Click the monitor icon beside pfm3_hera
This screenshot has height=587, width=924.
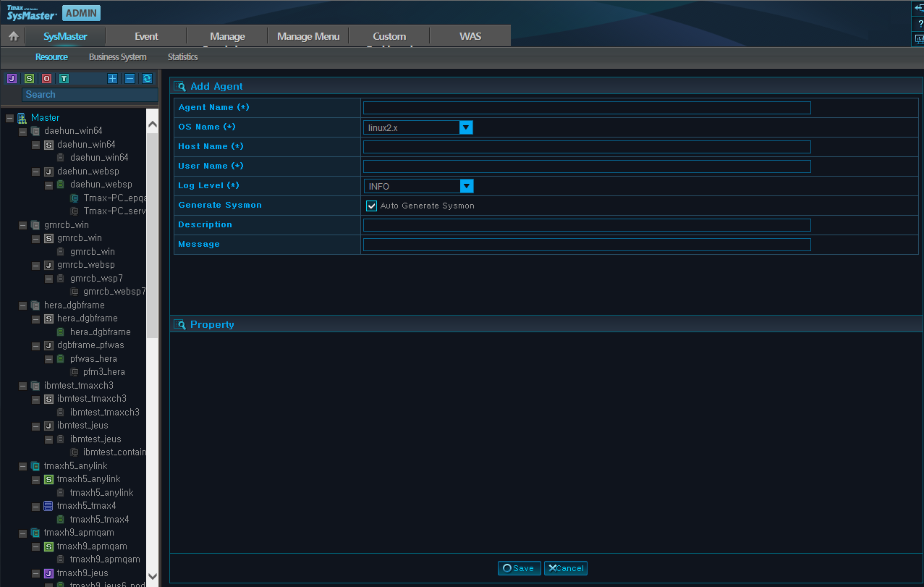[x=74, y=372]
